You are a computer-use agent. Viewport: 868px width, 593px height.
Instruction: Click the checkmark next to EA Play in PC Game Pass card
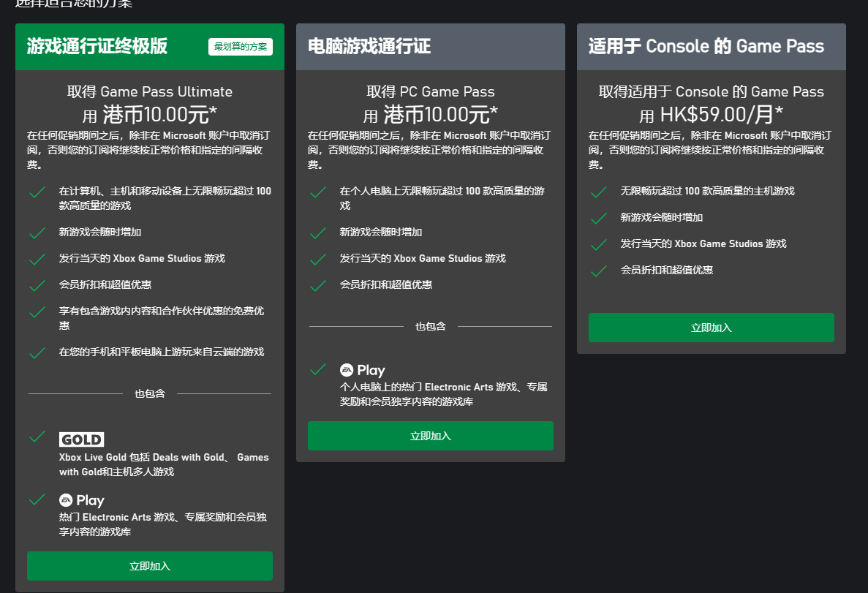tap(317, 369)
